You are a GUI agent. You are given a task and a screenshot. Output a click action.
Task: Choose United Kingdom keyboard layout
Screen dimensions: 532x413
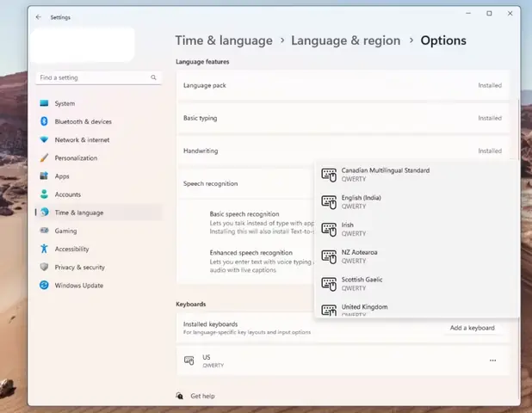tap(417, 309)
